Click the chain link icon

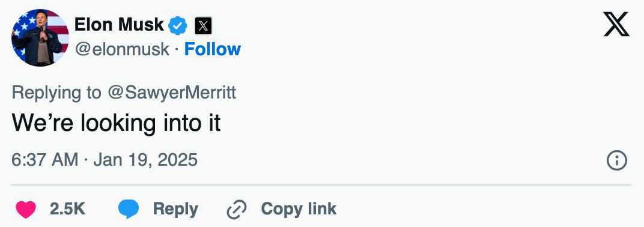(237, 210)
